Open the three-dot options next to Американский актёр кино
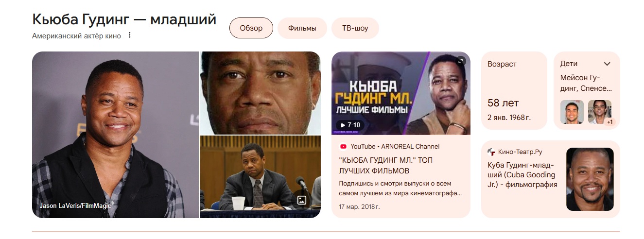This screenshot has height=239, width=644. [x=129, y=35]
